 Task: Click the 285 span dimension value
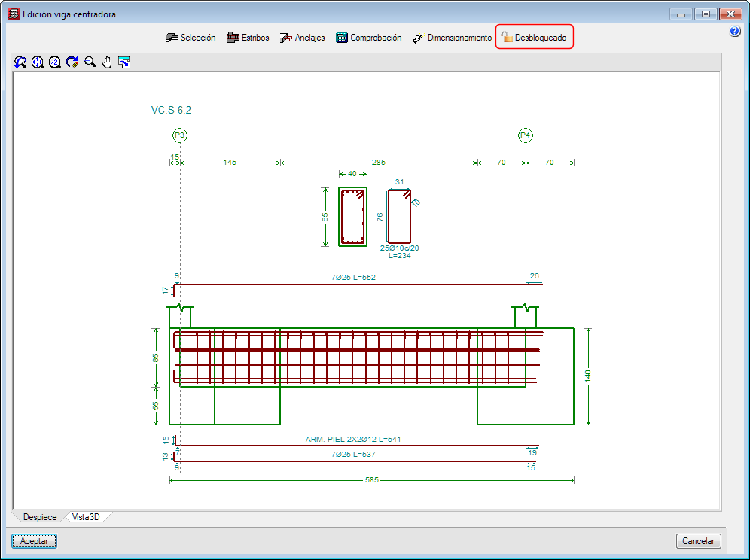[378, 162]
